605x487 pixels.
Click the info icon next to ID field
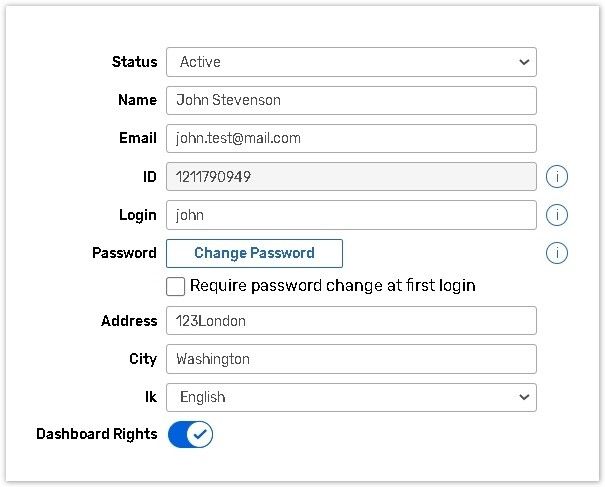click(x=557, y=177)
